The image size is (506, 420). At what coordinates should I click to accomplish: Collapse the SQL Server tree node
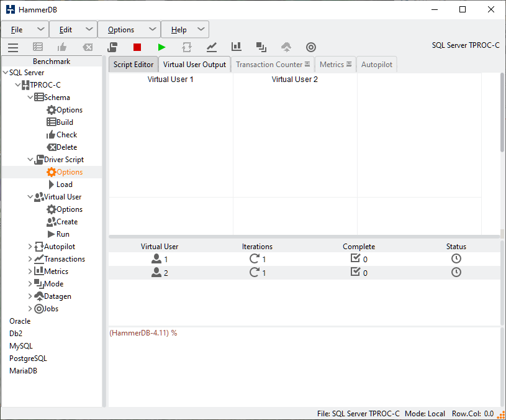(x=6, y=73)
